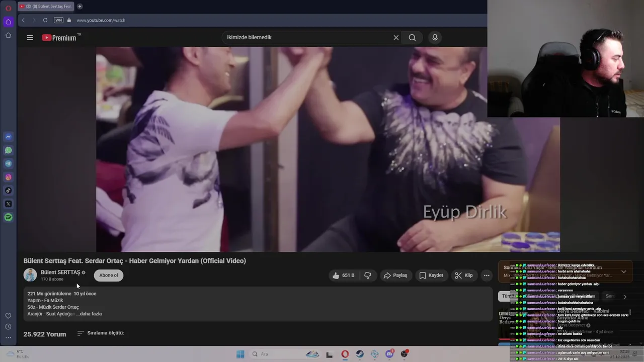Open Facebook Messenger in Opera sidebar
The height and width of the screenshot is (362, 644).
click(x=9, y=137)
